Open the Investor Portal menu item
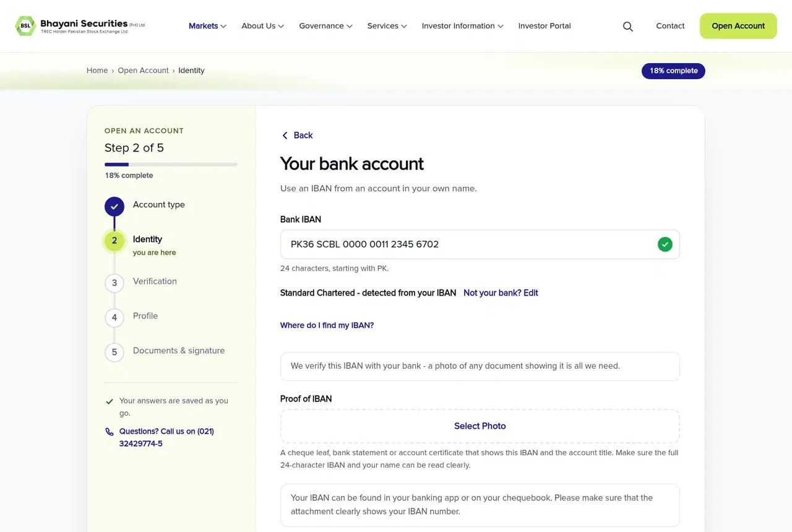Screen dimensions: 792x532 coord(544,26)
